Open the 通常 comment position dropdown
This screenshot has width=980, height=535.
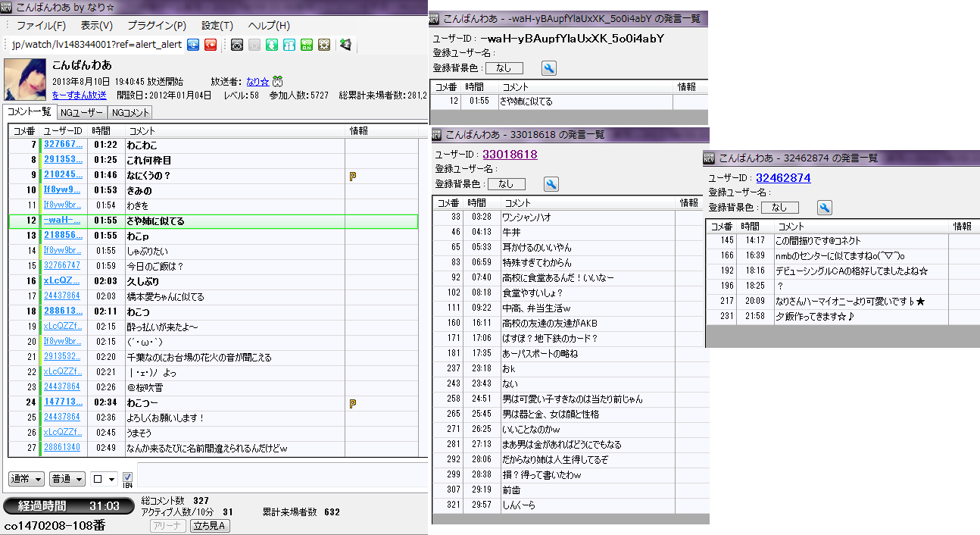[x=26, y=479]
